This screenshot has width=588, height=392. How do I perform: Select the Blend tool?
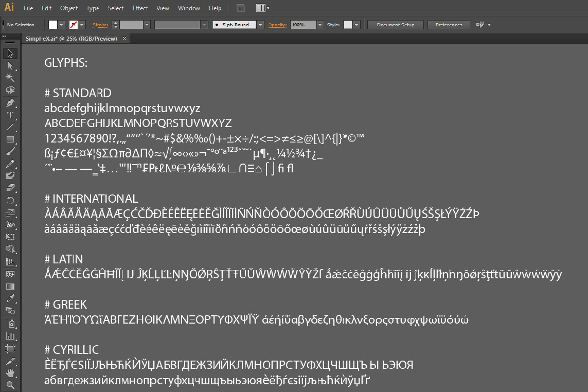click(x=10, y=311)
